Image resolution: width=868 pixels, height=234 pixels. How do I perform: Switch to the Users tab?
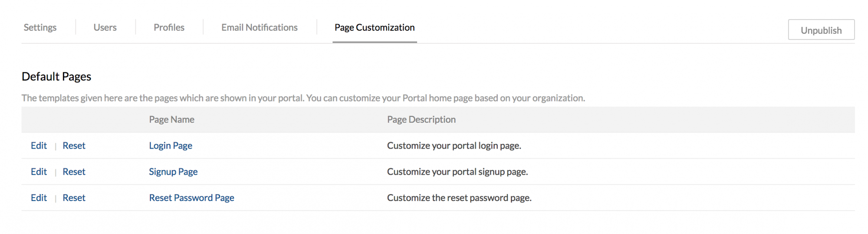(105, 27)
